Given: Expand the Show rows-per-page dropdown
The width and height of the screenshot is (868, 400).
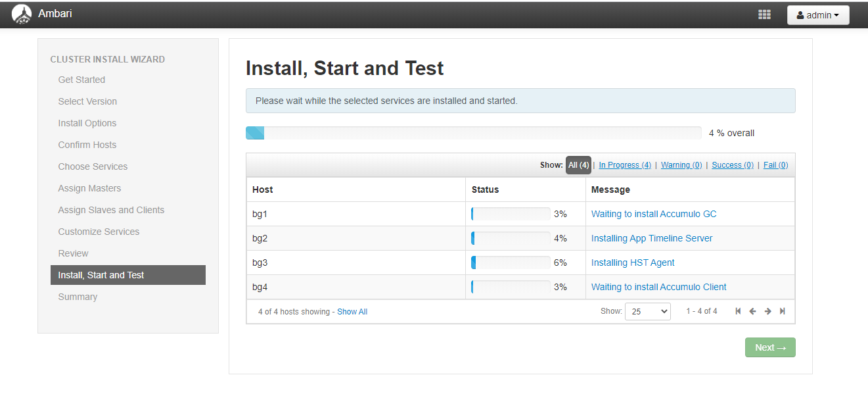Looking at the screenshot, I should (647, 311).
